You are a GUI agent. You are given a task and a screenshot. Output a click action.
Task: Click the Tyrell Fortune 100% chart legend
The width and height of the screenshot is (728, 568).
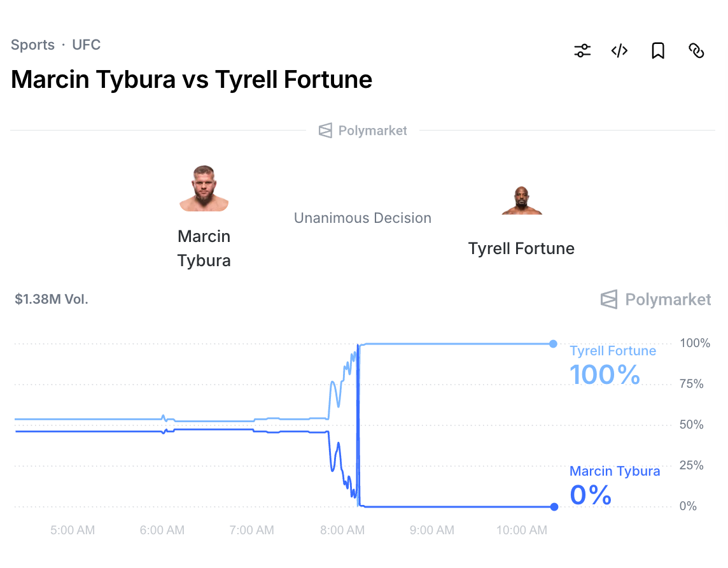[x=612, y=366]
